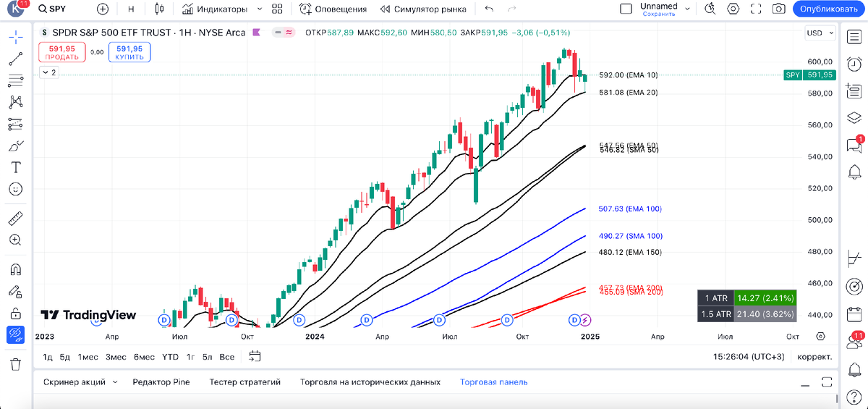
Task: Open the Fibonacci and Gann tools group
Action: 15,80
